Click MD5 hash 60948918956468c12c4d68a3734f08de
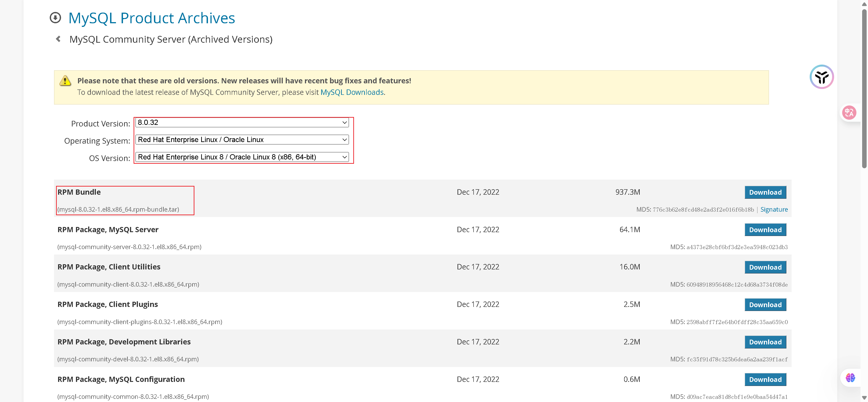 pos(737,285)
